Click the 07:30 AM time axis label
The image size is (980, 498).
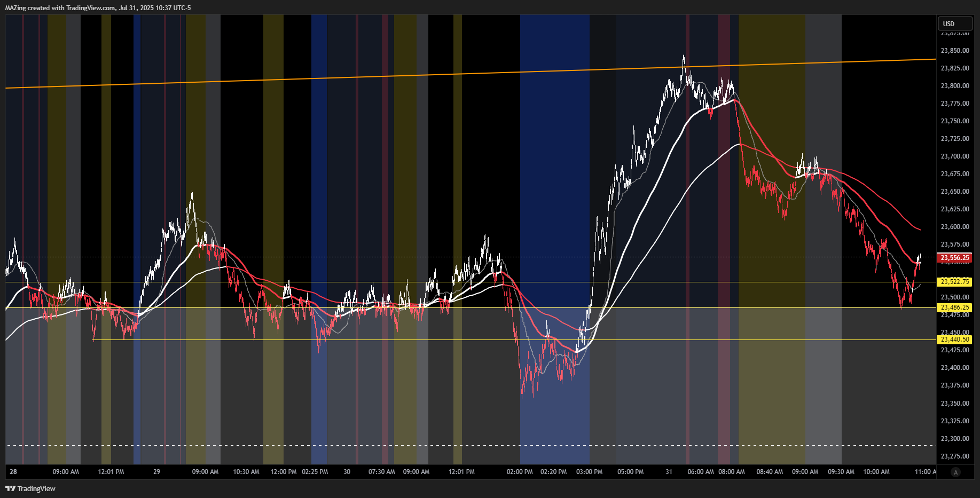click(382, 472)
